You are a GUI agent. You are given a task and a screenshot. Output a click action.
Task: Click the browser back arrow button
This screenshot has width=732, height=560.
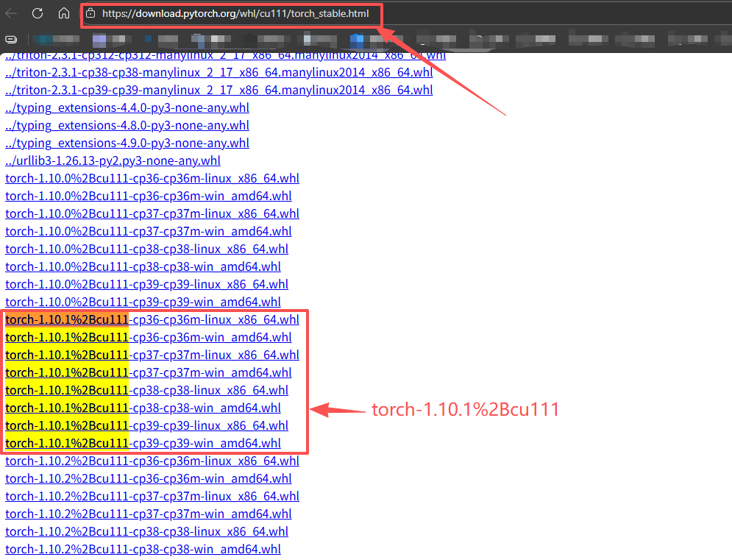pyautogui.click(x=12, y=13)
